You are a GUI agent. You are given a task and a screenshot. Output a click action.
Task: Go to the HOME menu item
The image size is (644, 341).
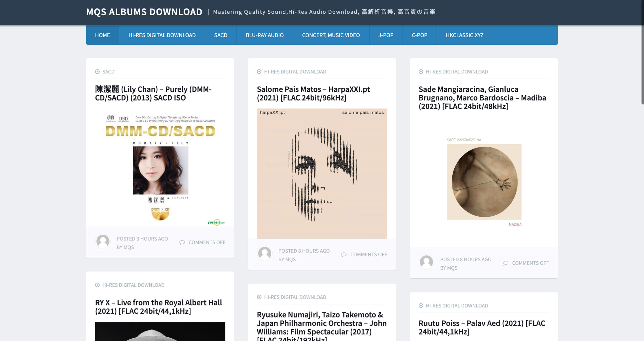click(x=102, y=35)
